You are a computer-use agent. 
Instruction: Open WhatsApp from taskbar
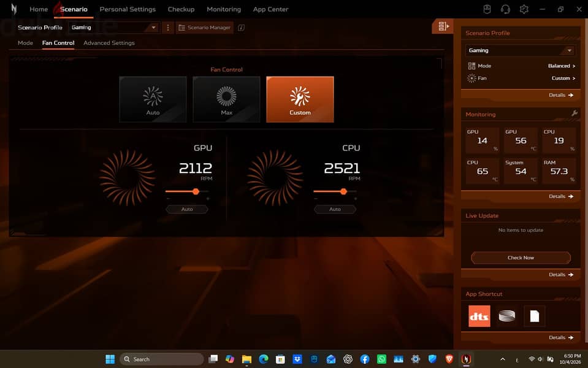pyautogui.click(x=381, y=359)
